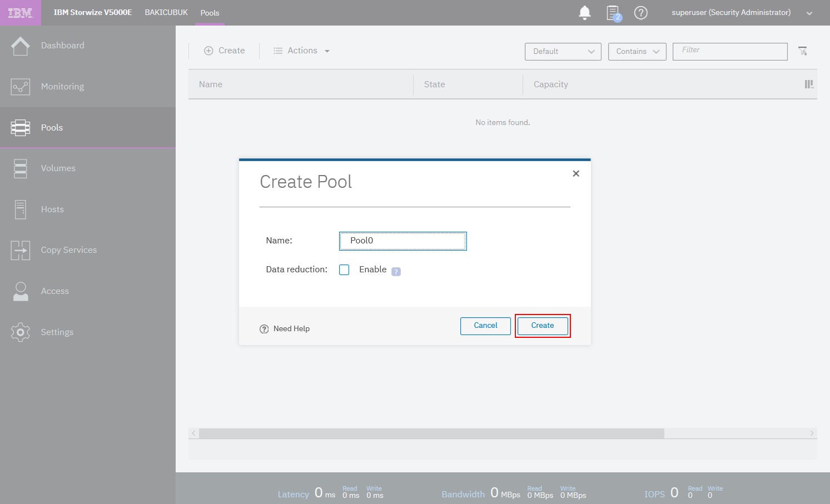This screenshot has width=830, height=504.
Task: Select Volumes in the sidebar
Action: click(x=88, y=168)
